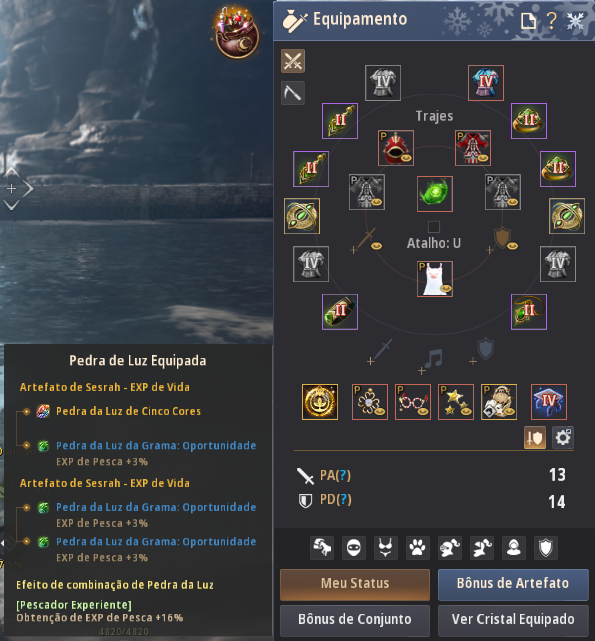
Task: Open the document page icon in header
Action: 528,20
